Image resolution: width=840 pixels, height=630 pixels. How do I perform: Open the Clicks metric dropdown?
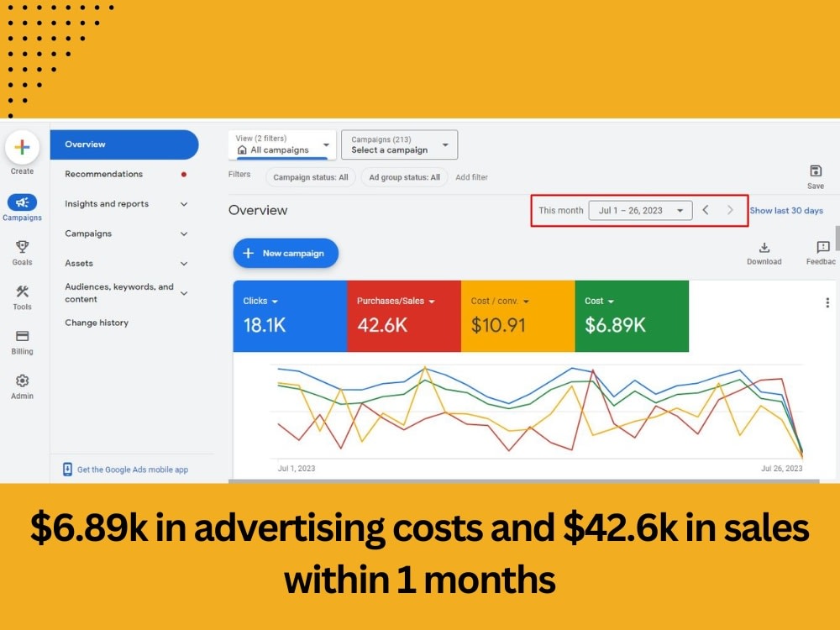(x=260, y=301)
